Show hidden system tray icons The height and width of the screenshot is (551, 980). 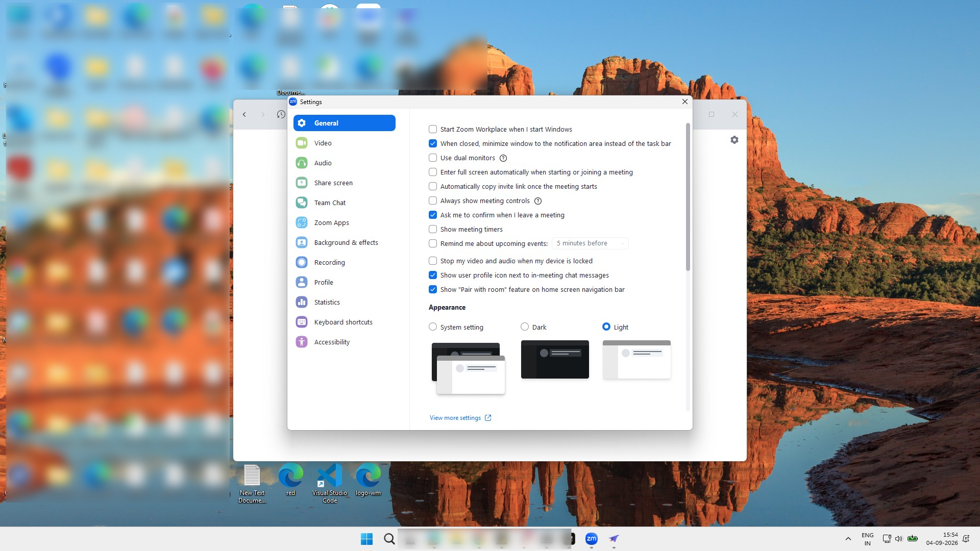848,539
